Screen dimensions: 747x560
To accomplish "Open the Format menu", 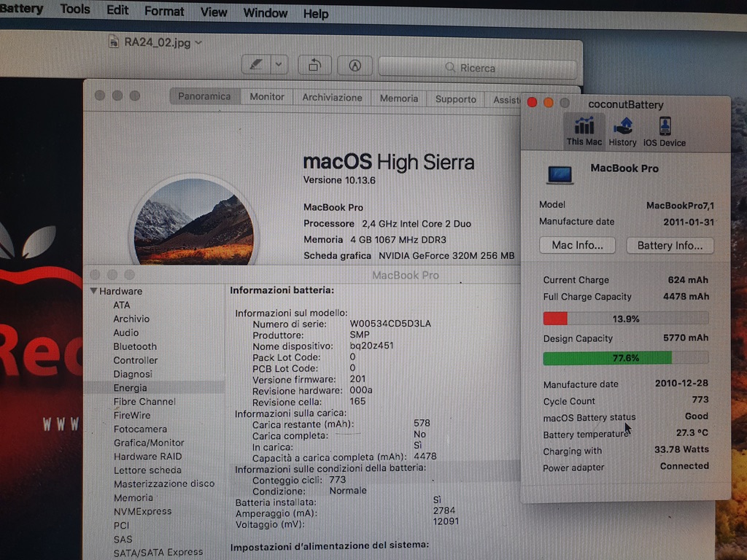I will 164,11.
